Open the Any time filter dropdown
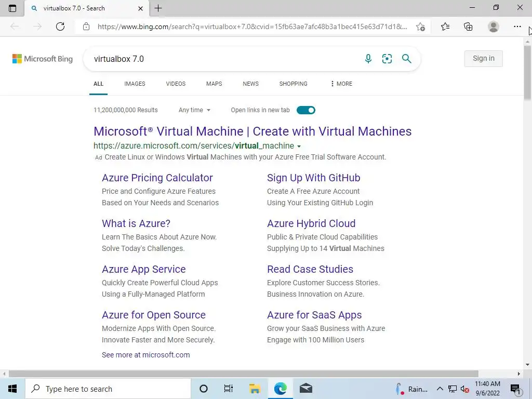 [194, 110]
